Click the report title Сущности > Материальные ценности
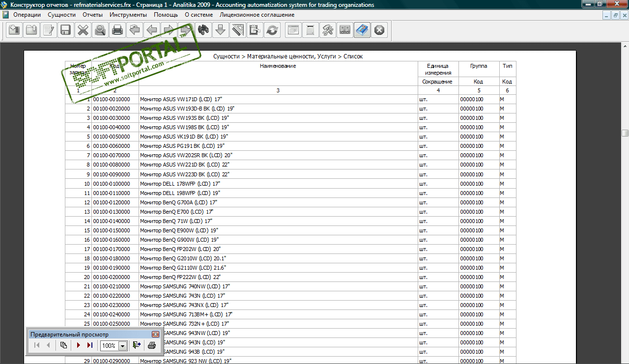 pyautogui.click(x=288, y=56)
